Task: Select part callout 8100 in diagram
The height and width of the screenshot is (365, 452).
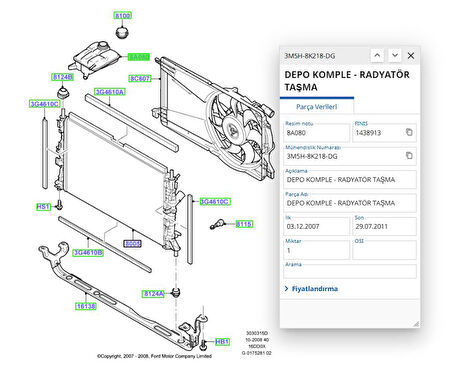Action: 123,15
